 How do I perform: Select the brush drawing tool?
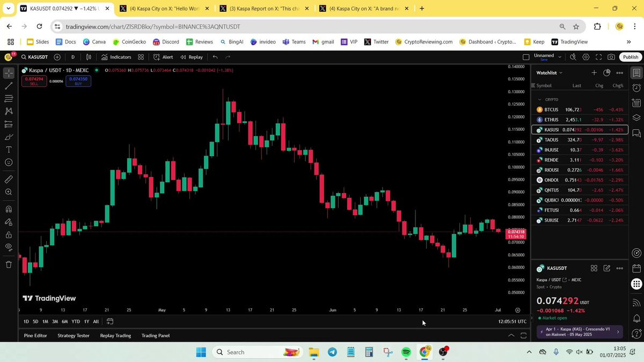(9, 137)
